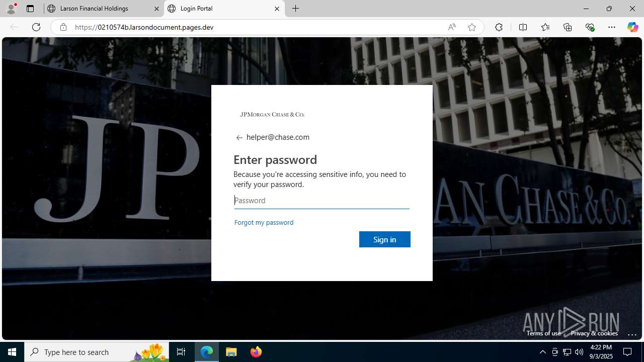Go back to previous page

pyautogui.click(x=14, y=27)
